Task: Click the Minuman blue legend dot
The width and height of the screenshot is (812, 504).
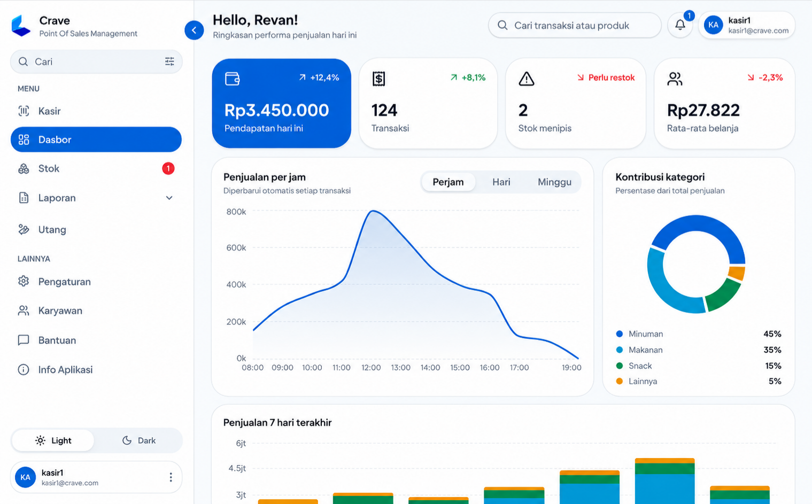Action: [620, 334]
